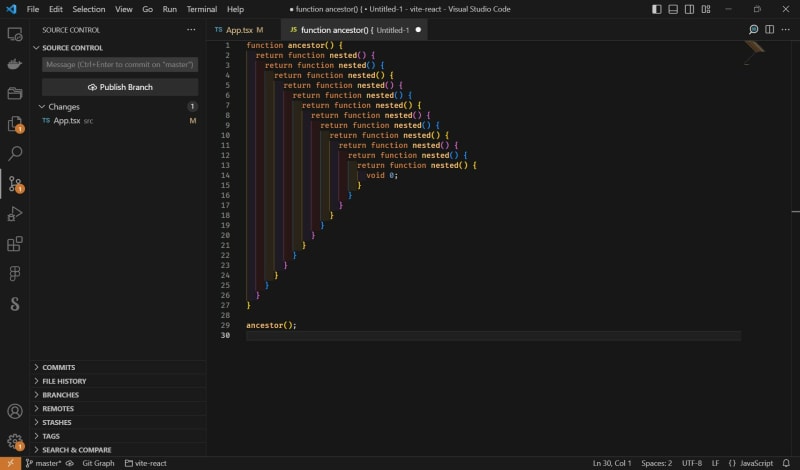Click Ln 30, Col 1 indicator
Image resolution: width=800 pixels, height=470 pixels.
(x=612, y=463)
